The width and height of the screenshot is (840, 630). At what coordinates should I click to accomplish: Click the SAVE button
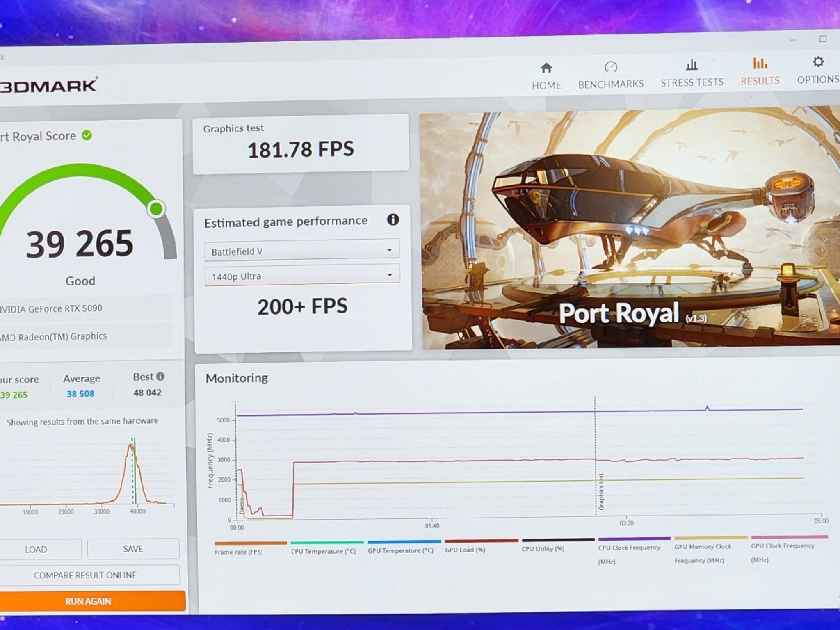[133, 549]
